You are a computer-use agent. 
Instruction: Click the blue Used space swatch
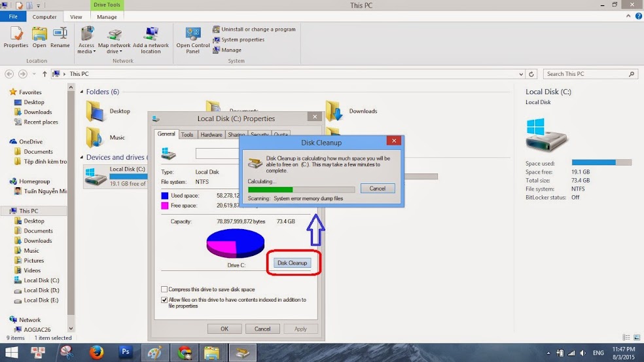(x=165, y=196)
